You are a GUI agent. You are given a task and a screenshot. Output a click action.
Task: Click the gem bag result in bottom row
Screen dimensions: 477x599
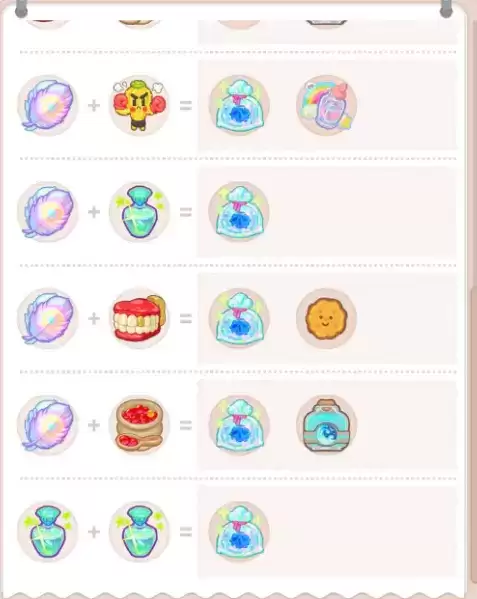tap(239, 531)
